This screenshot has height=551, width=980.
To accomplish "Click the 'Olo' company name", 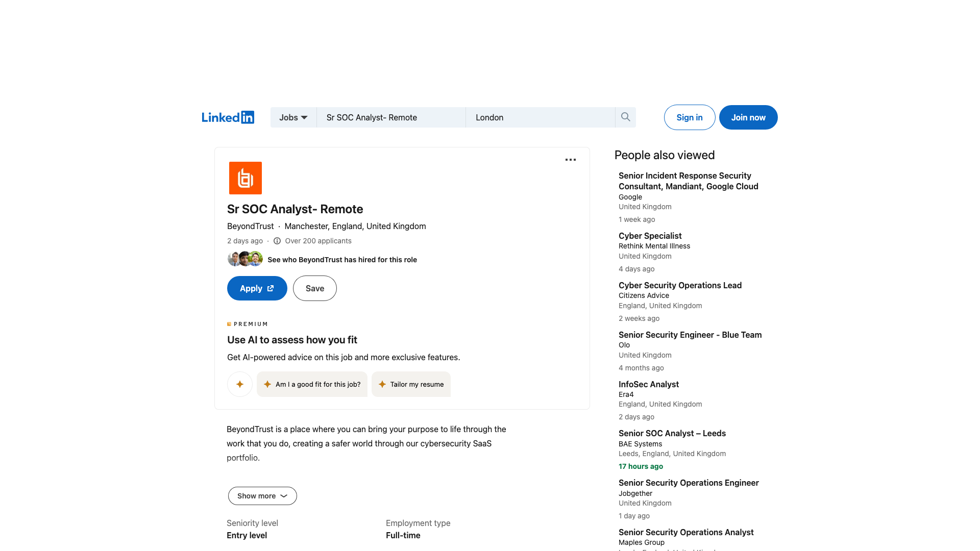I will pos(624,345).
